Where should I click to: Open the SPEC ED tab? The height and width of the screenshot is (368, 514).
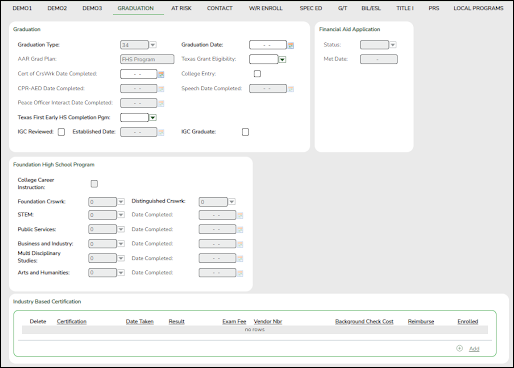click(x=311, y=8)
